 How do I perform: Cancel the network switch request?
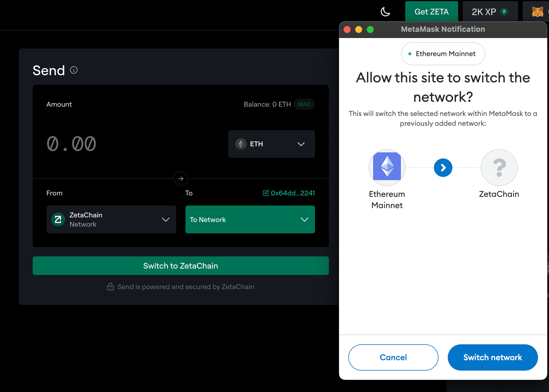click(393, 357)
